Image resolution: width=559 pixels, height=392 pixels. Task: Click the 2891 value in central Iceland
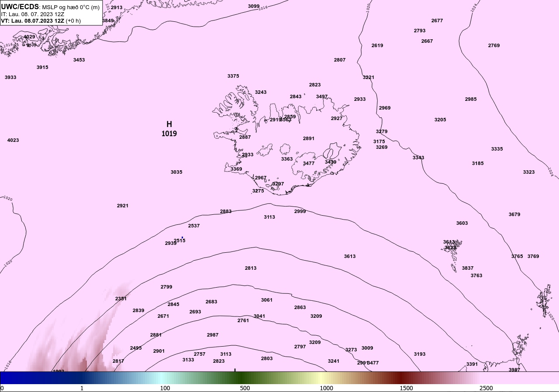pyautogui.click(x=309, y=138)
